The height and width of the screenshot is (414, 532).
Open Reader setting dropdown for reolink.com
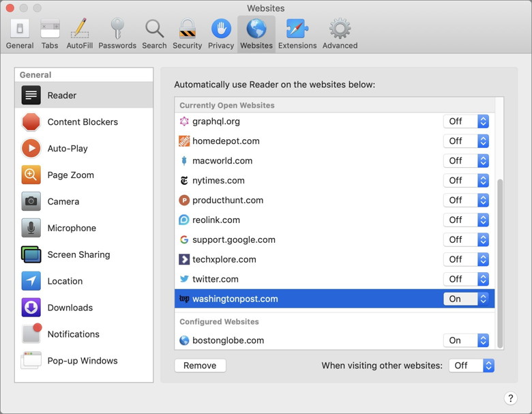point(466,220)
